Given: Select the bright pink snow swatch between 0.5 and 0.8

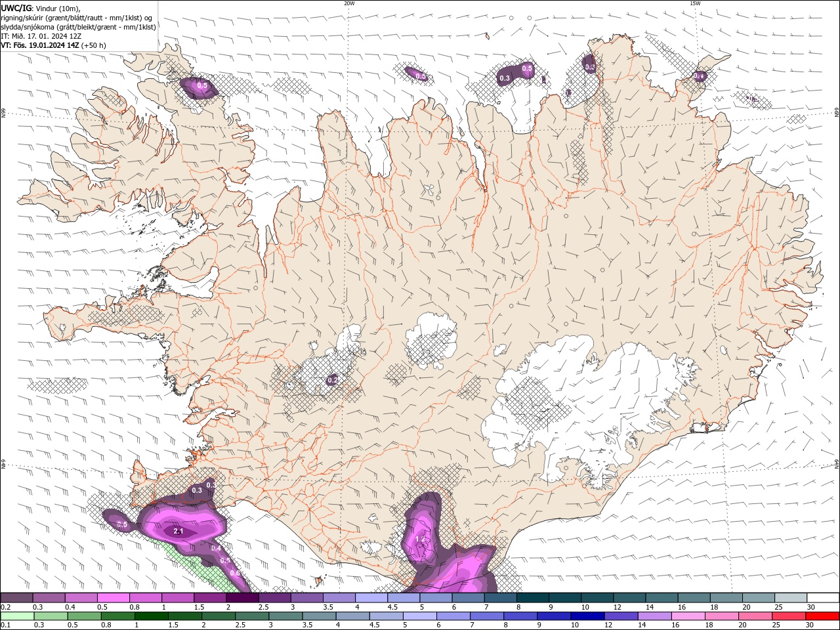Looking at the screenshot, I should [113, 598].
